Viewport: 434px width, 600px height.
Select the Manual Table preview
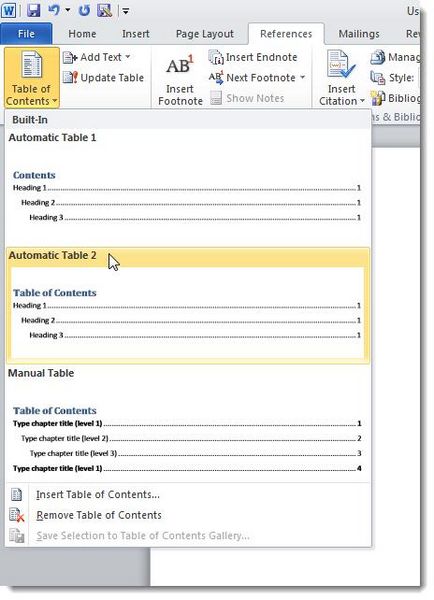point(188,423)
